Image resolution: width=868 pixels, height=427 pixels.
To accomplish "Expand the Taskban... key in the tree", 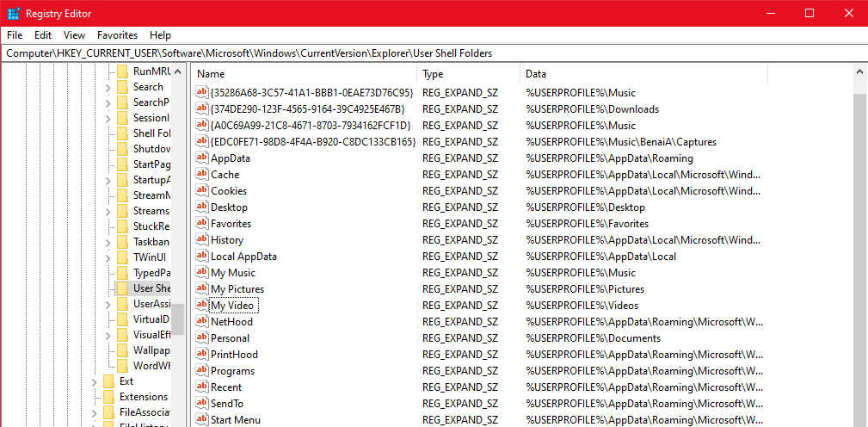I will click(108, 242).
